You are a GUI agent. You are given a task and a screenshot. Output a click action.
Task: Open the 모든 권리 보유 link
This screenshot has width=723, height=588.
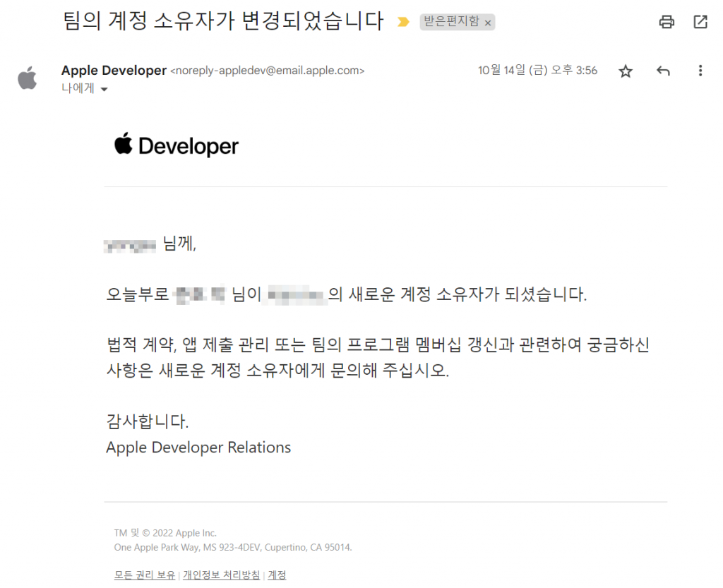[x=145, y=575]
